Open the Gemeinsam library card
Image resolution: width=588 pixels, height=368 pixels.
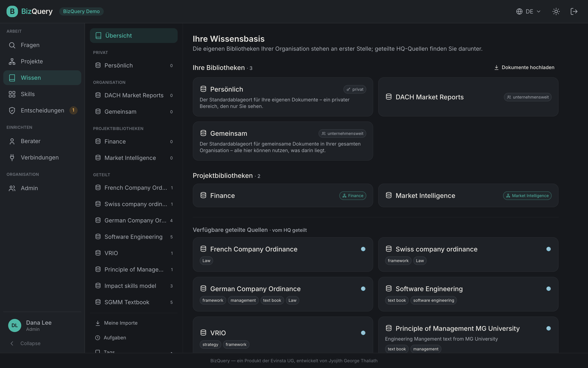click(283, 141)
